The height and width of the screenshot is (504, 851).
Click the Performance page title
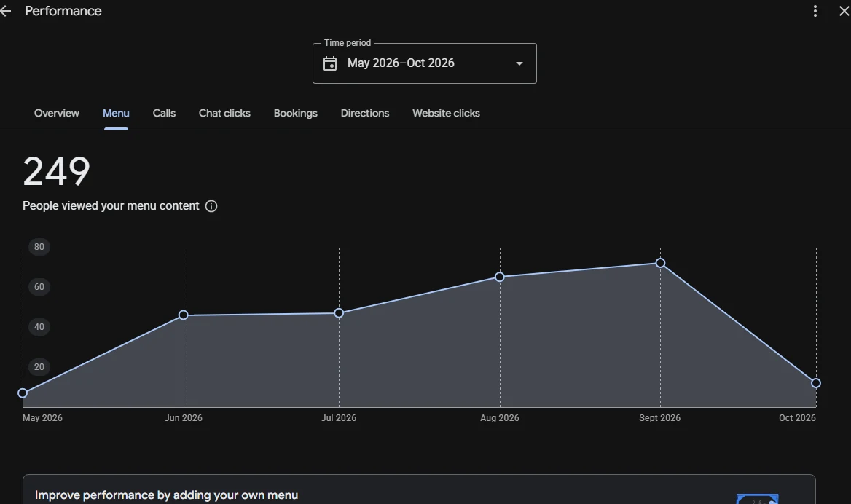(63, 11)
